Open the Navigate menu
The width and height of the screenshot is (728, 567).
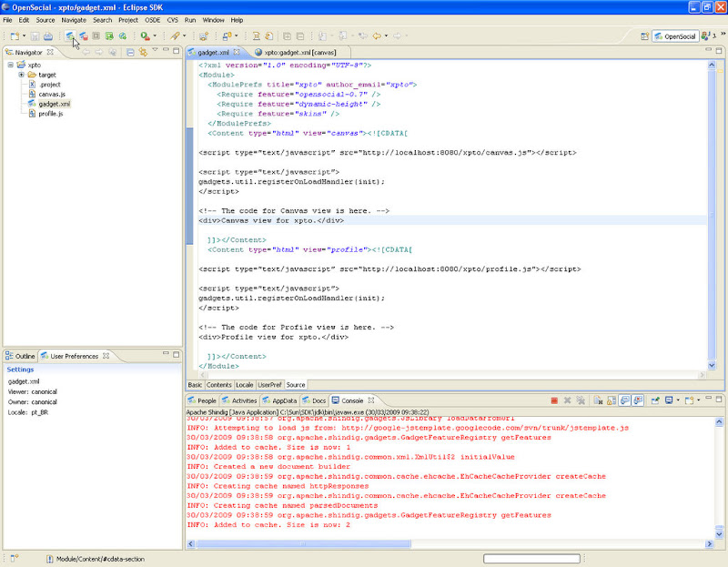tap(74, 20)
